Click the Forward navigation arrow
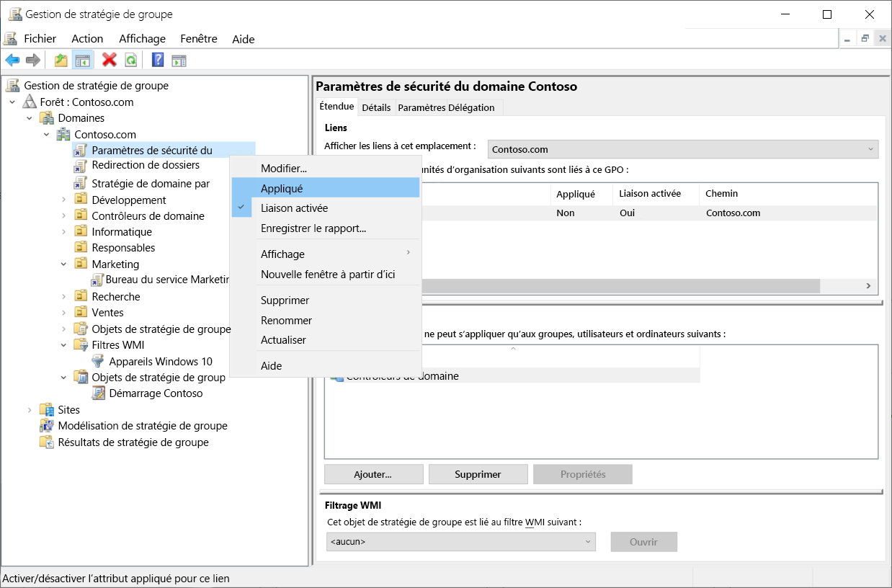The width and height of the screenshot is (892, 588). coord(32,60)
